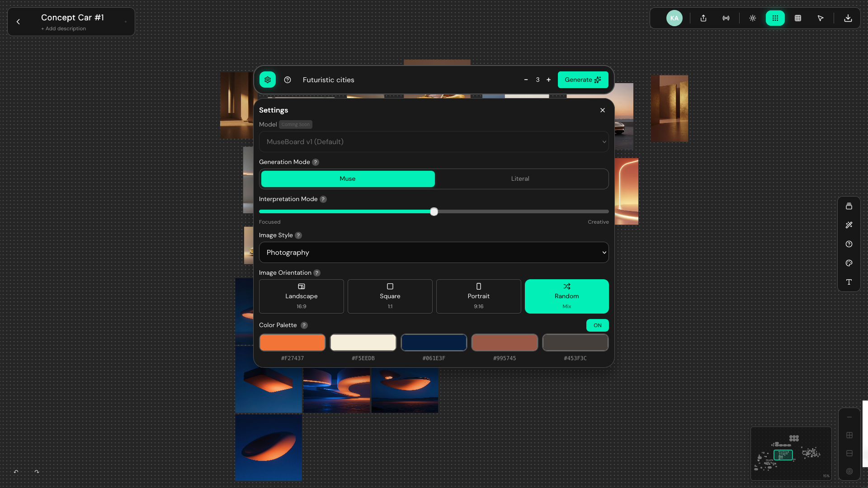Open the glowing orange arch image
This screenshot has height=488, width=868.
(627, 192)
